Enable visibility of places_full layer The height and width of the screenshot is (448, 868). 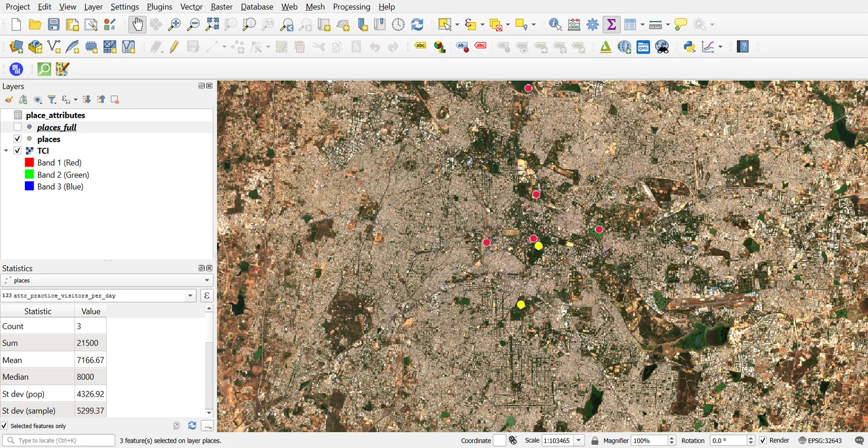[17, 127]
